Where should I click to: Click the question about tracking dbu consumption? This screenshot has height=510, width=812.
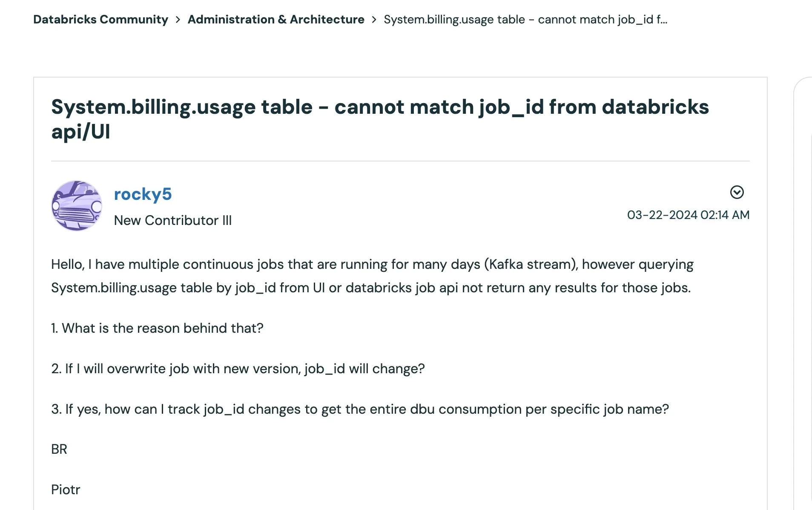(x=360, y=409)
